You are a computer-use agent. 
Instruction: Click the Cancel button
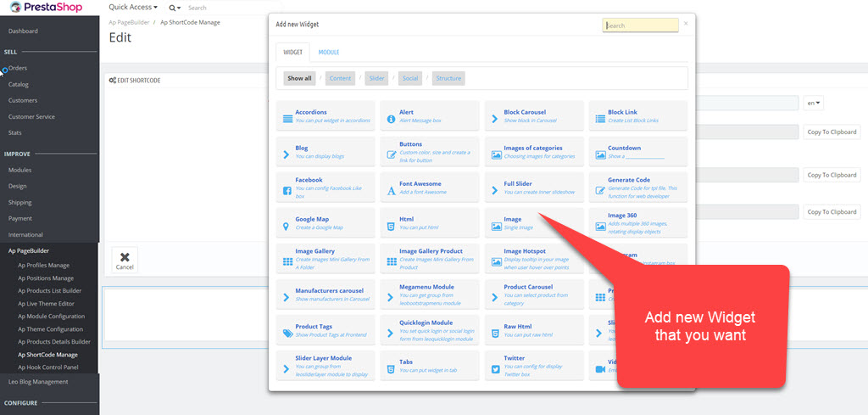click(x=125, y=261)
